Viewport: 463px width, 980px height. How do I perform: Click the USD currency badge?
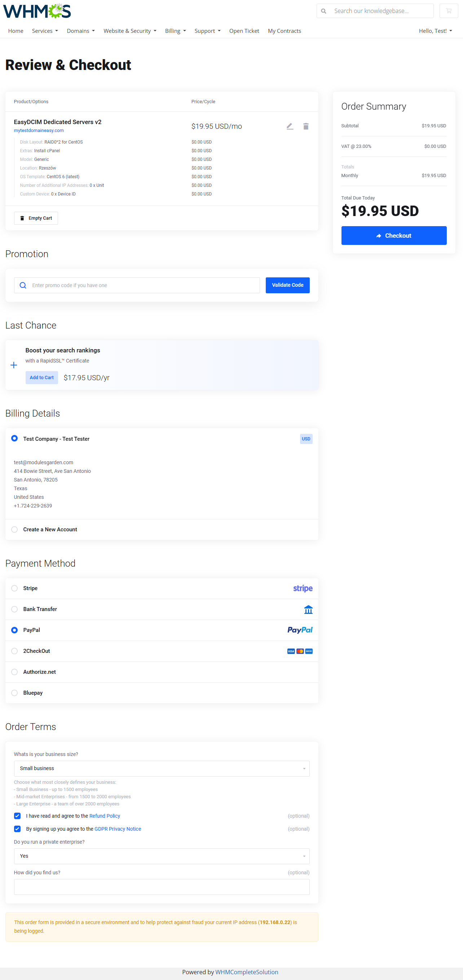pos(306,439)
